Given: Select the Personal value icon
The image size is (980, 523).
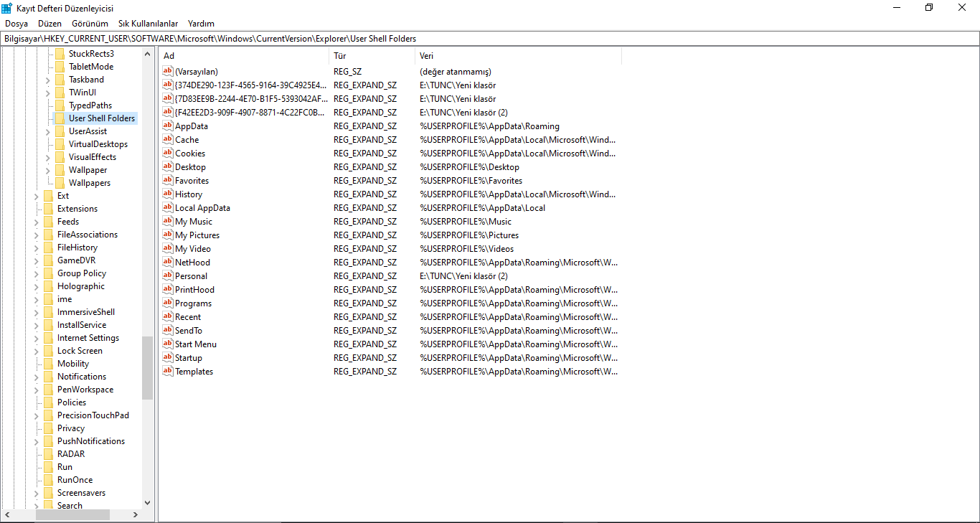Looking at the screenshot, I should click(x=168, y=275).
